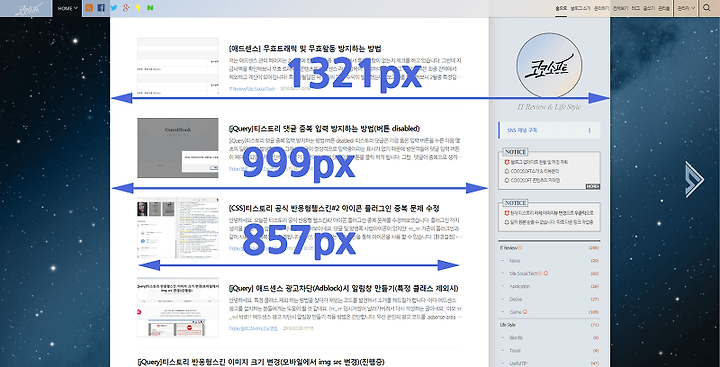This screenshot has width=720, height=367.
Task: Select the underlined first header menu item
Action: (561, 8)
